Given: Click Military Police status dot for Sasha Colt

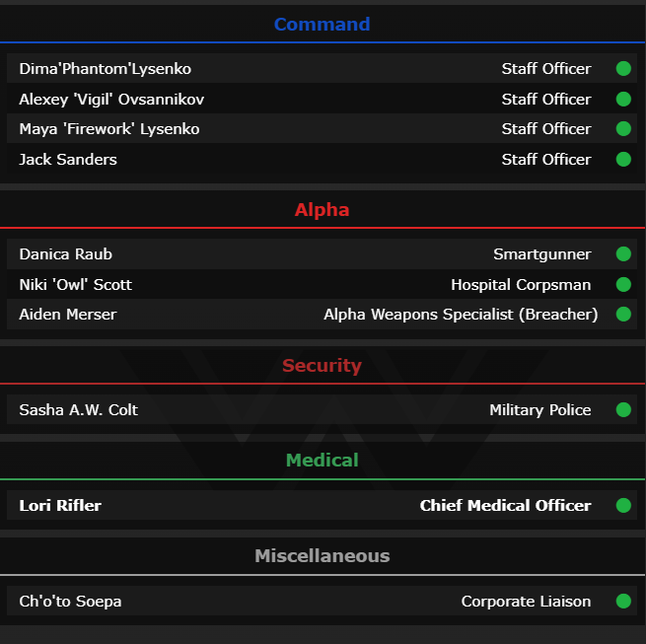Looking at the screenshot, I should pos(623,409).
